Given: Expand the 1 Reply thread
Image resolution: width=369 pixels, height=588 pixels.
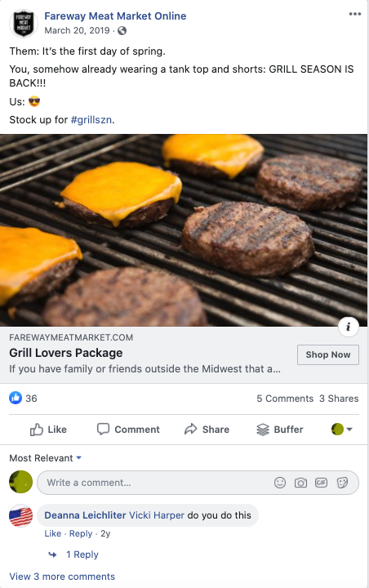Looking at the screenshot, I should click(x=82, y=555).
